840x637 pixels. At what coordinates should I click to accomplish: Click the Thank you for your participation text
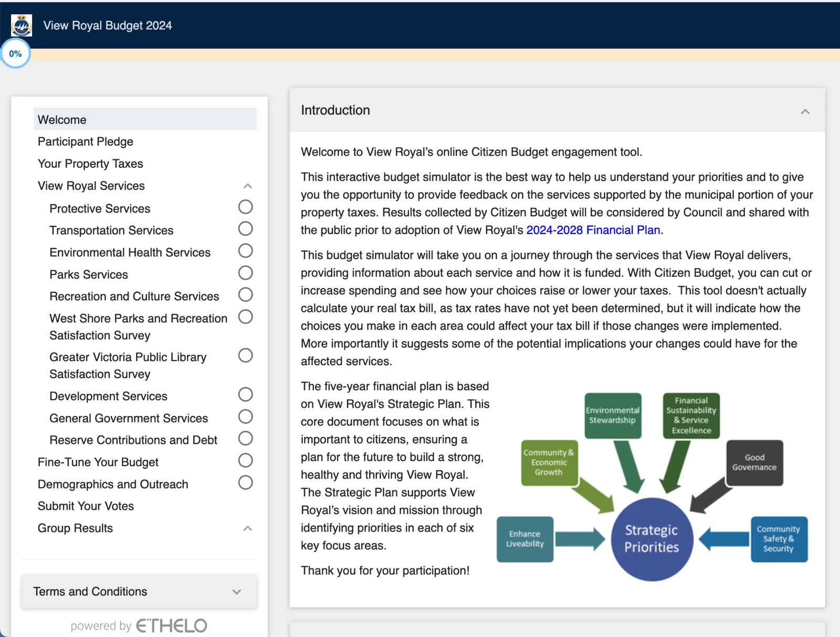(x=385, y=570)
